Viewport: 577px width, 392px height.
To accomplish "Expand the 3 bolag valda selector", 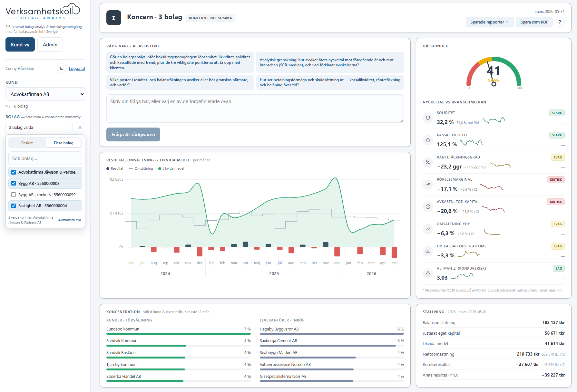I will [x=39, y=127].
